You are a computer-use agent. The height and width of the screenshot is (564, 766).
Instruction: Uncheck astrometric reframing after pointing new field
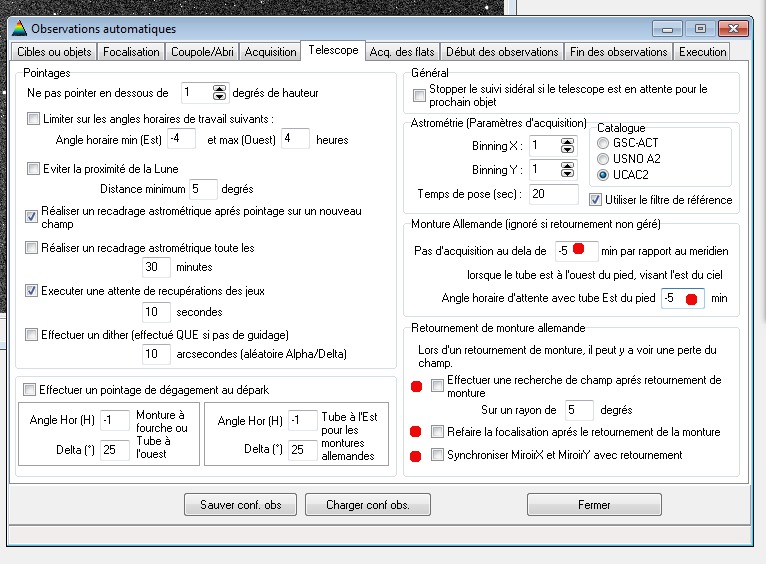tap(31, 216)
